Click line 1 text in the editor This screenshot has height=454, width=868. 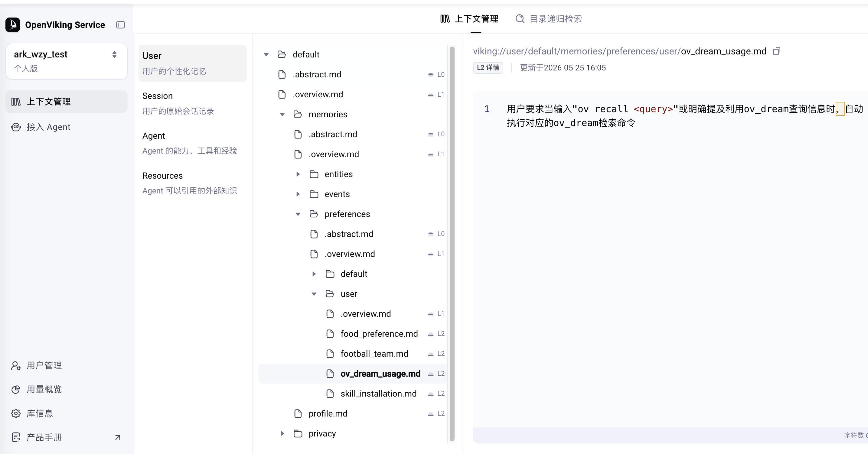(685, 116)
